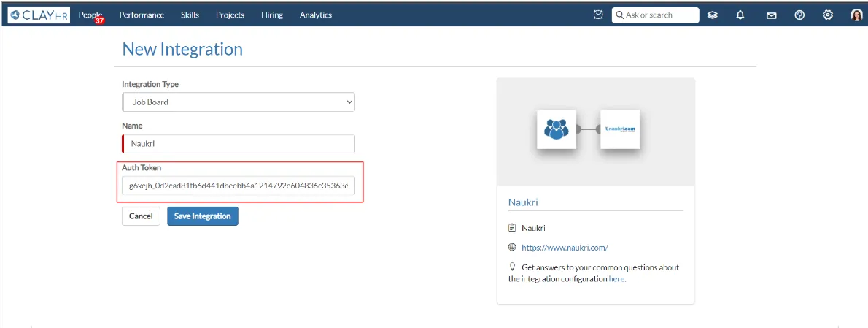Click the Naukri card heading

click(x=523, y=202)
